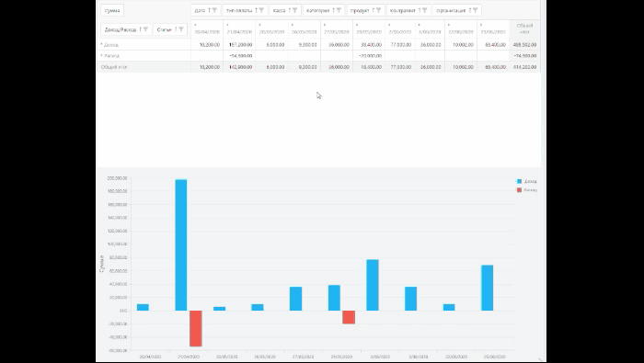The height and width of the screenshot is (363, 644).
Task: Click the Дата field label
Action: pyautogui.click(x=200, y=10)
